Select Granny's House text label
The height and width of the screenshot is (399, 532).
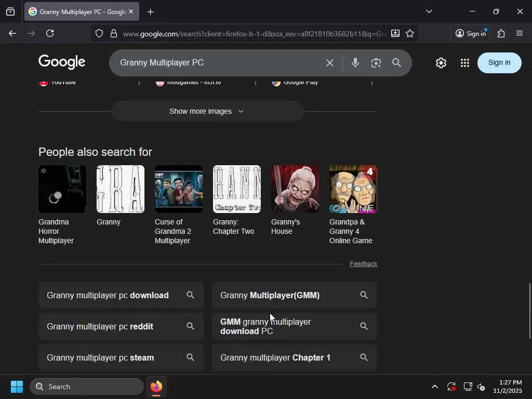pyautogui.click(x=285, y=227)
